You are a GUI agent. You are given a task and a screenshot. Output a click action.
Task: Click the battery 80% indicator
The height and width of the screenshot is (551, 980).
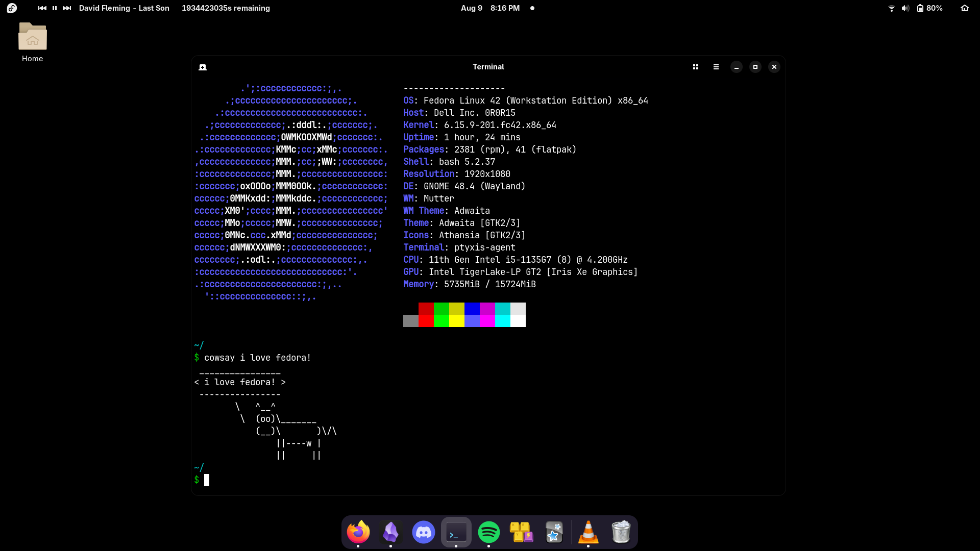coord(929,8)
